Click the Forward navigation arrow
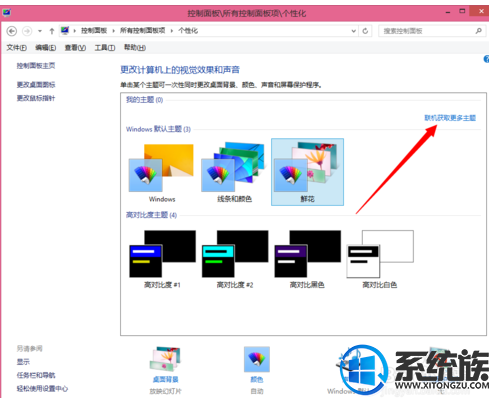 coord(27,31)
